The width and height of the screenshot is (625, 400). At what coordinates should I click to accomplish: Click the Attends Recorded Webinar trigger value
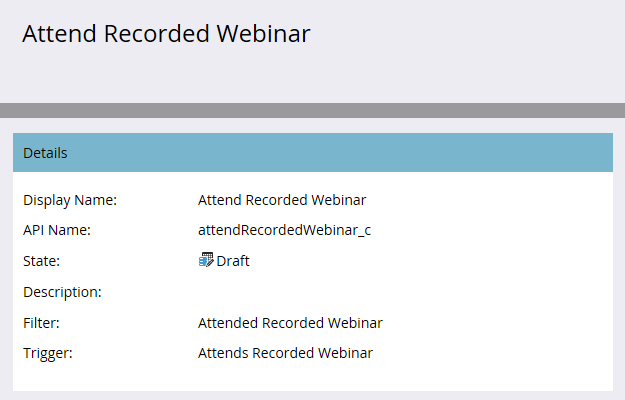(x=285, y=353)
